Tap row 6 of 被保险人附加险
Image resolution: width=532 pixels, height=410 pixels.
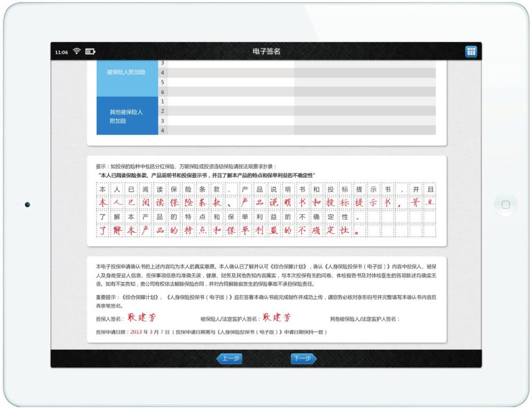click(x=297, y=92)
